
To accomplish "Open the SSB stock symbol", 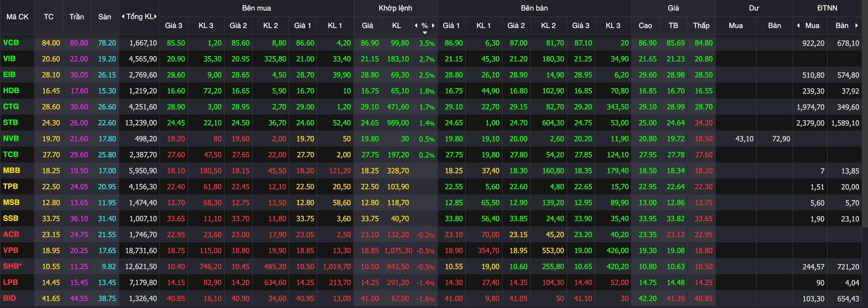I will click(x=11, y=218).
